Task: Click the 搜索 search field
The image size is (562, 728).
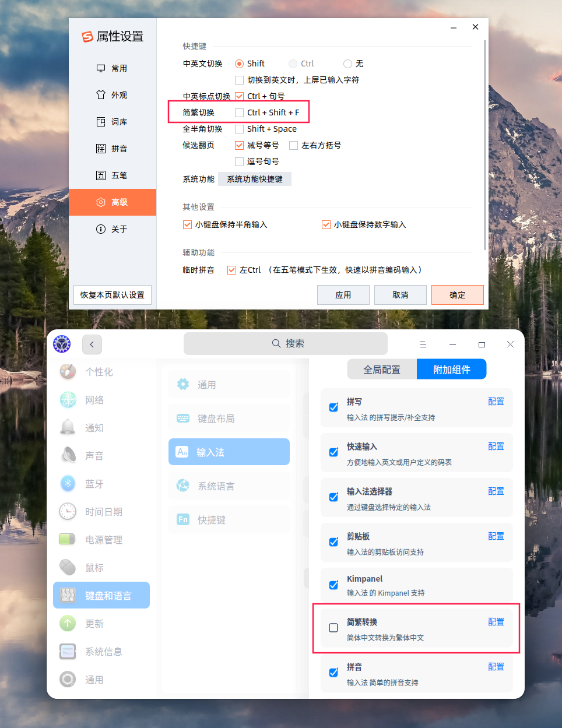Action: (x=285, y=343)
